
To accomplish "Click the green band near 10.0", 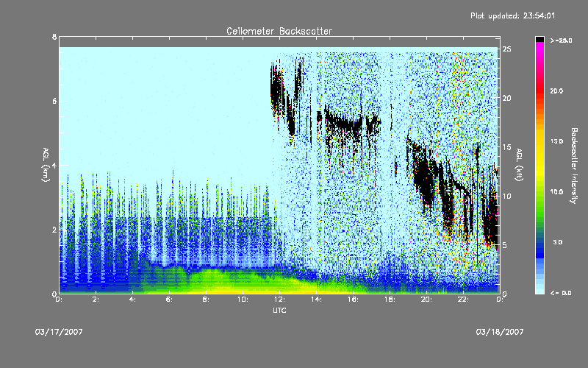I will (x=539, y=195).
